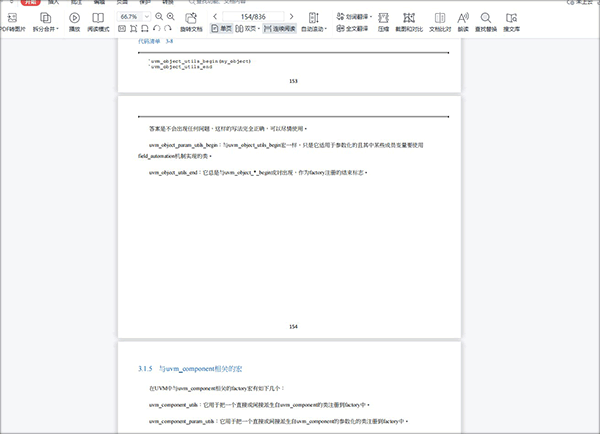Expand the word translation dropdown arrow
Viewport: 600px width, 434px height.
click(x=371, y=16)
